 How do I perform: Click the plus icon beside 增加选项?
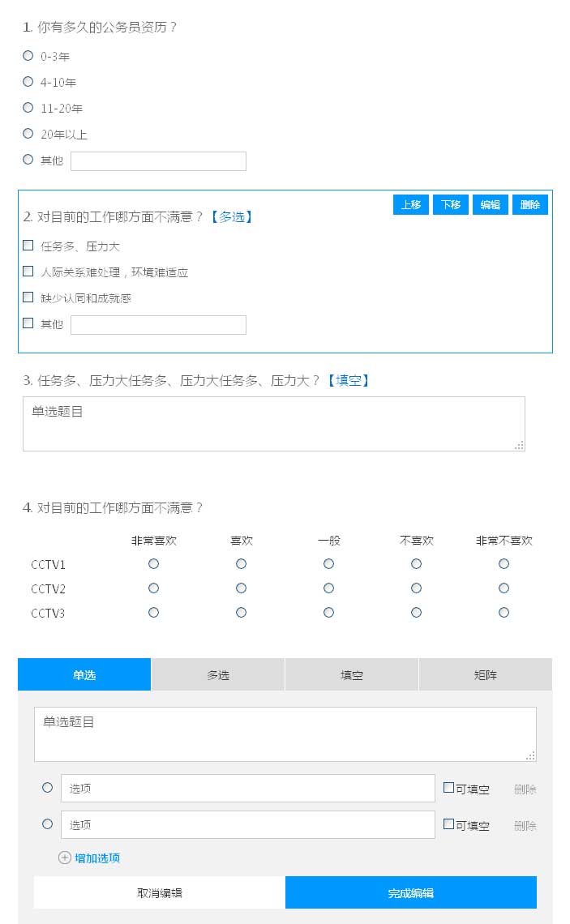click(65, 858)
